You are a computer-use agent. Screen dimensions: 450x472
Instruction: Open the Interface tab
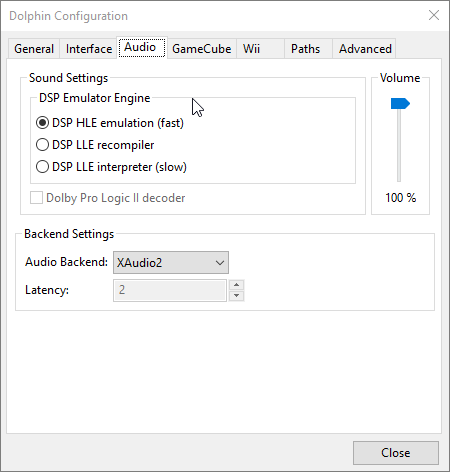pyautogui.click(x=89, y=49)
